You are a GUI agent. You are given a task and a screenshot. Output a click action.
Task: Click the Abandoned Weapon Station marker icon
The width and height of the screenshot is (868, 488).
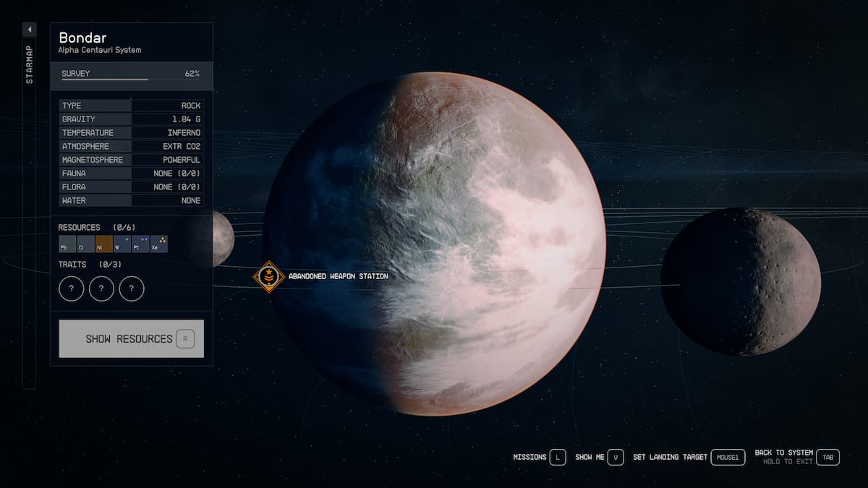coord(268,277)
